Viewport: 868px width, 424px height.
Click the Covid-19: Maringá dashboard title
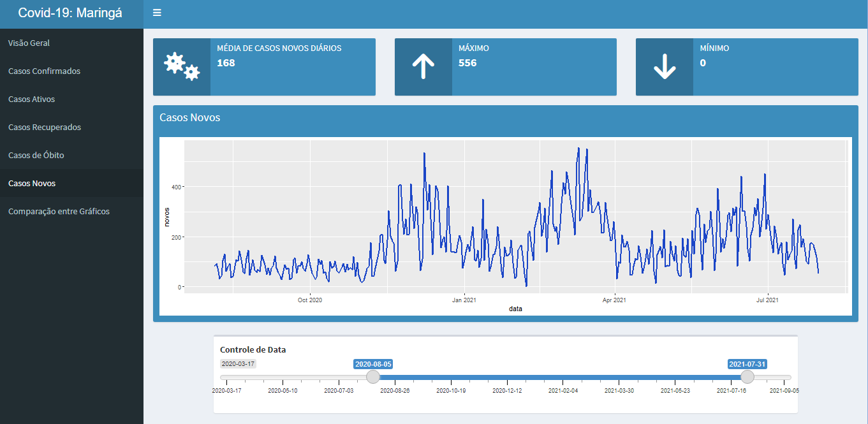(71, 13)
